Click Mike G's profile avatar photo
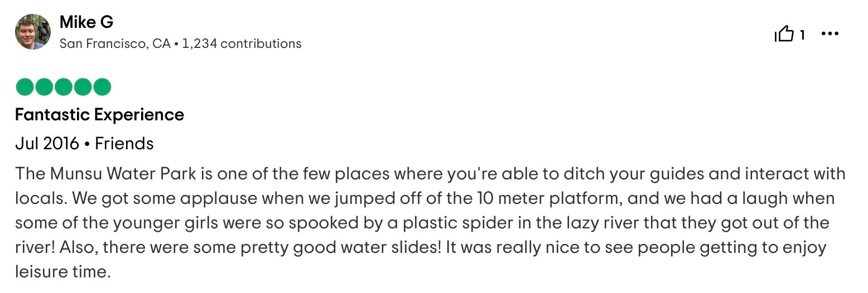 33,32
